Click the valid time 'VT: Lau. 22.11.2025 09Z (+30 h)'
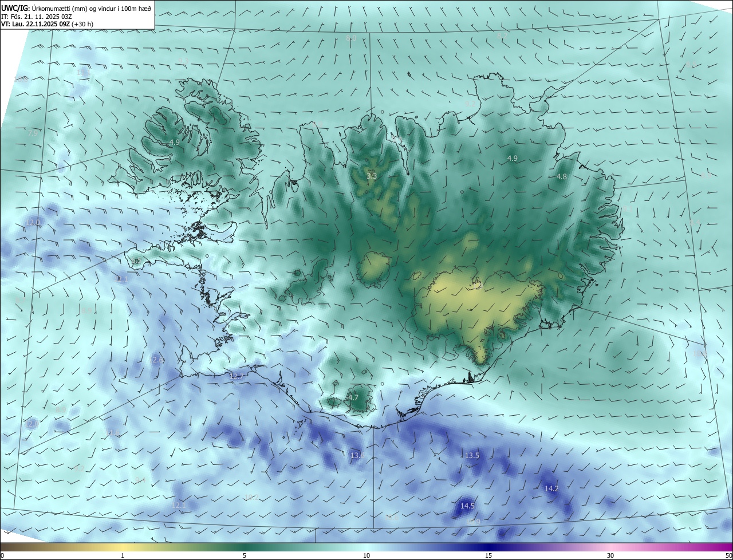 pyautogui.click(x=47, y=24)
